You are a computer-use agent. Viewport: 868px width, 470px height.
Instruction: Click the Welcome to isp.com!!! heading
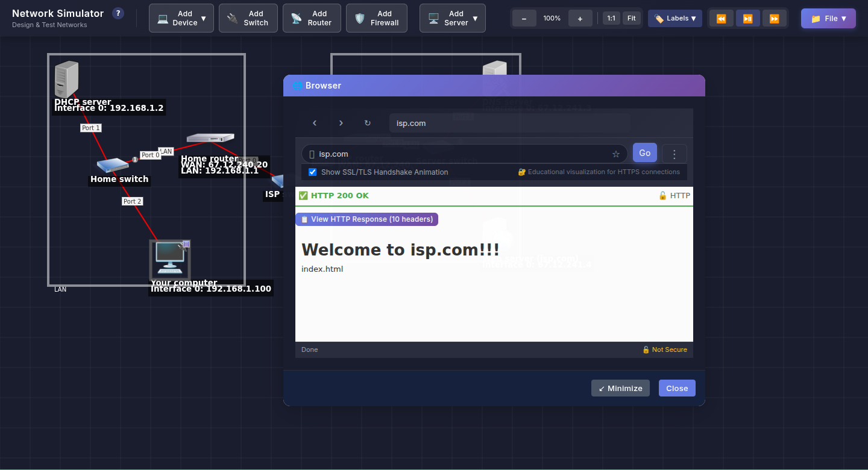tap(400, 249)
